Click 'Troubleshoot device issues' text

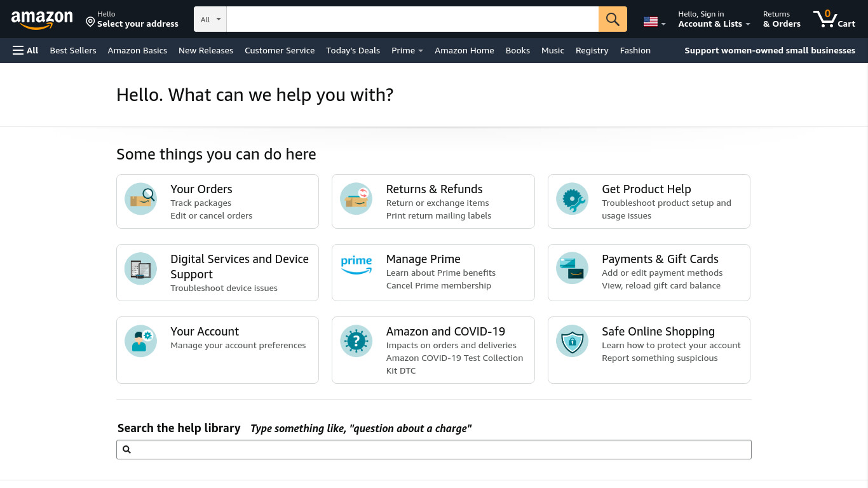click(x=224, y=288)
